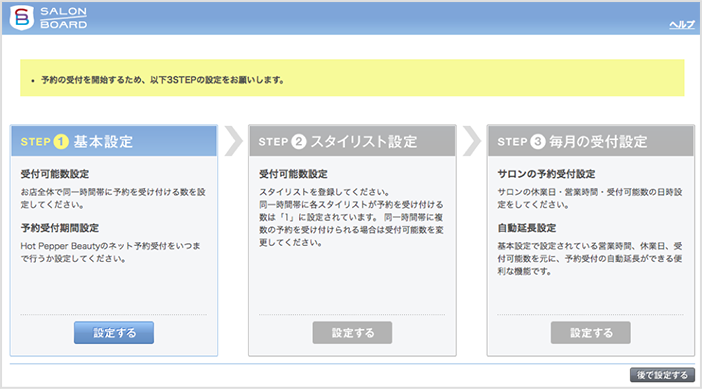Click 設定する button under STEP 2 スタイリスト設定
Image resolution: width=702 pixels, height=389 pixels.
[352, 333]
